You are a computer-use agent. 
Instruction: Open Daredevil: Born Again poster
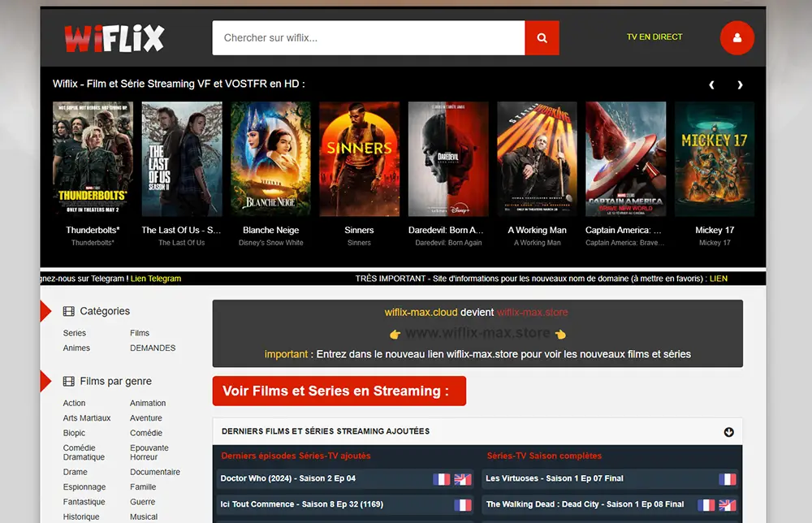point(448,159)
